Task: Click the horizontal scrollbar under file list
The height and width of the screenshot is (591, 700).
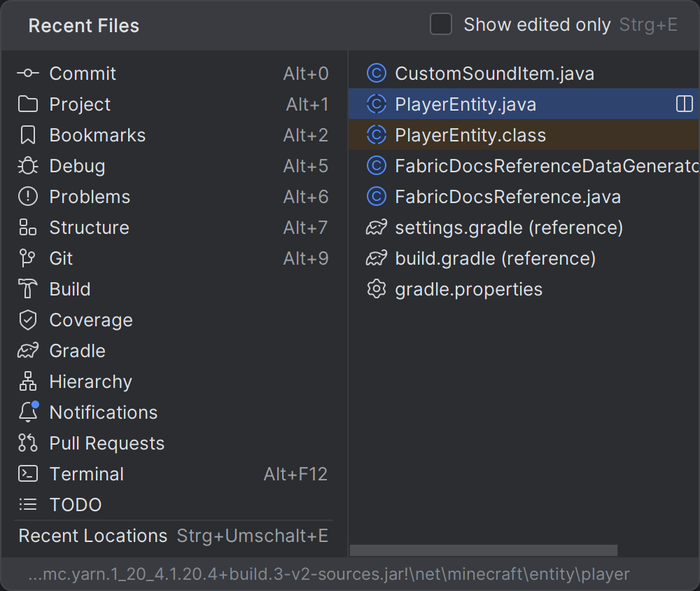Action: coord(483,550)
